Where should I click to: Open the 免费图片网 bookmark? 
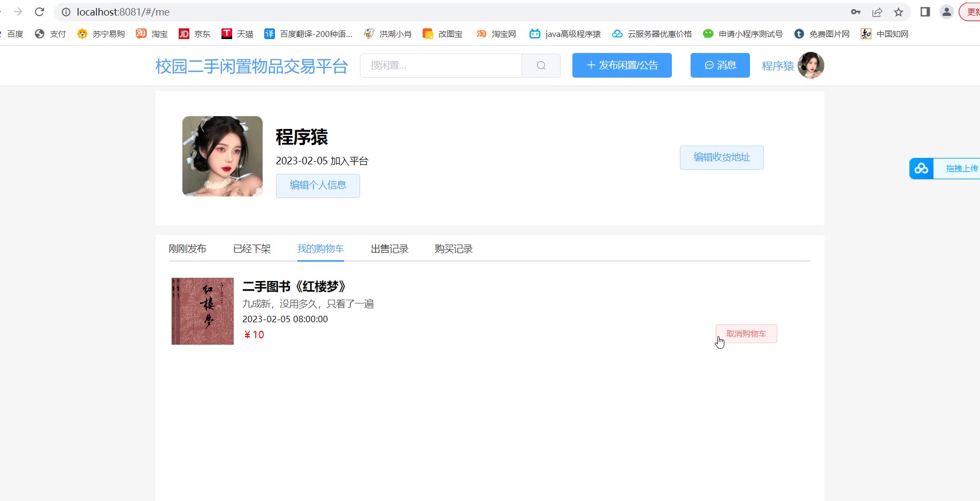(x=822, y=34)
